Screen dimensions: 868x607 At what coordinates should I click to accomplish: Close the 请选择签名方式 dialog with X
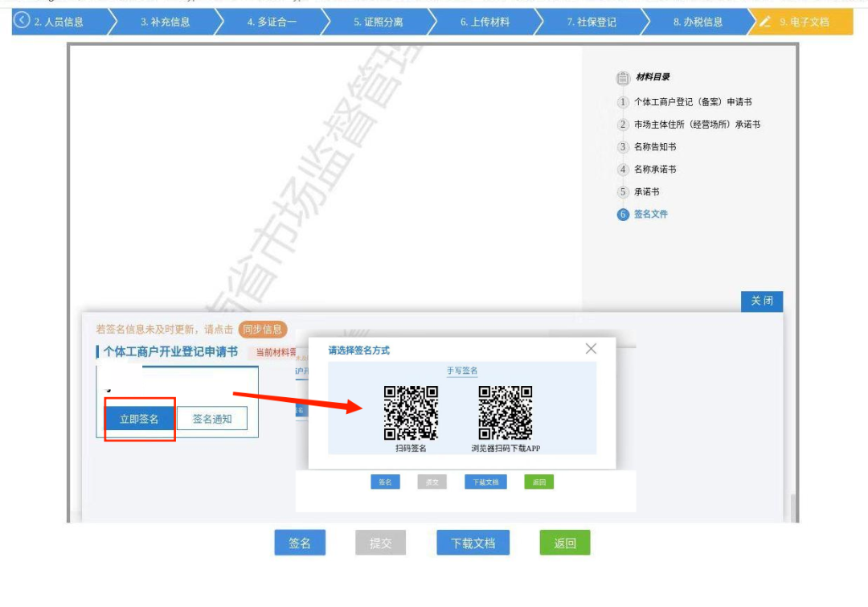tap(591, 348)
